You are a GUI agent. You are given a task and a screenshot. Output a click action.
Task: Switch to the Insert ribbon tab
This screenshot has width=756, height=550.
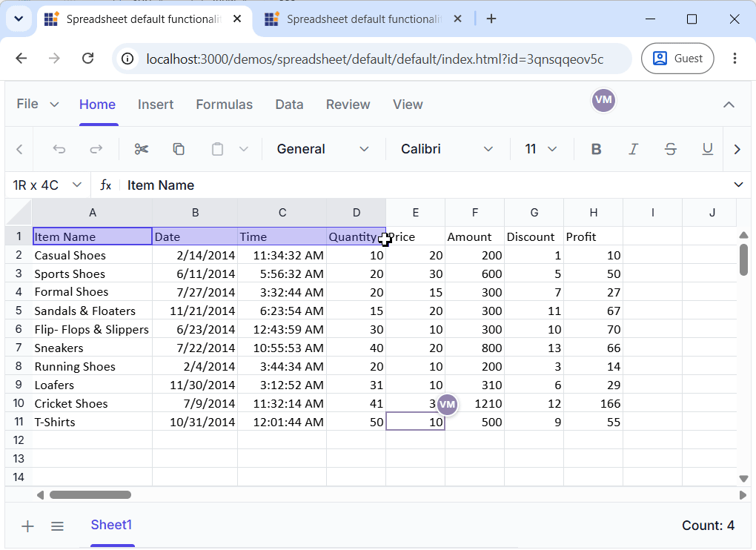[x=156, y=105]
